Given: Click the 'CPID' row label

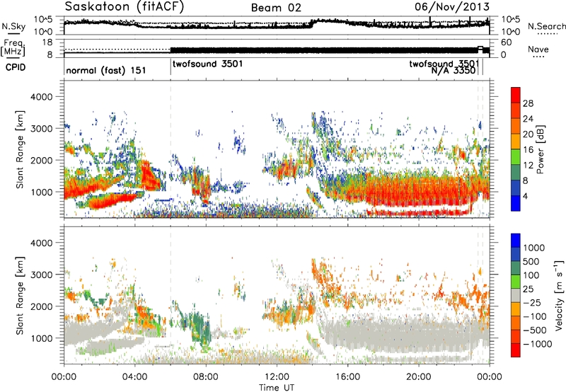Looking at the screenshot, I should (16, 67).
